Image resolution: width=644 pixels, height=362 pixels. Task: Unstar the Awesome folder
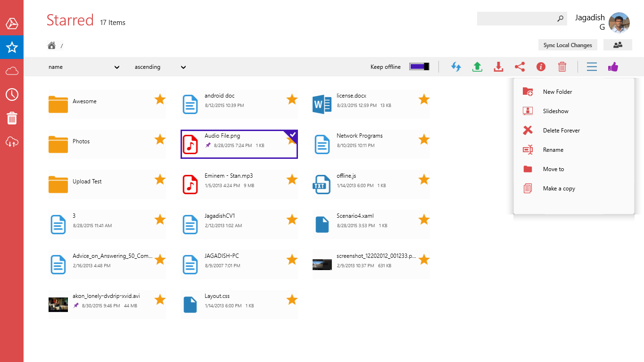click(x=160, y=99)
